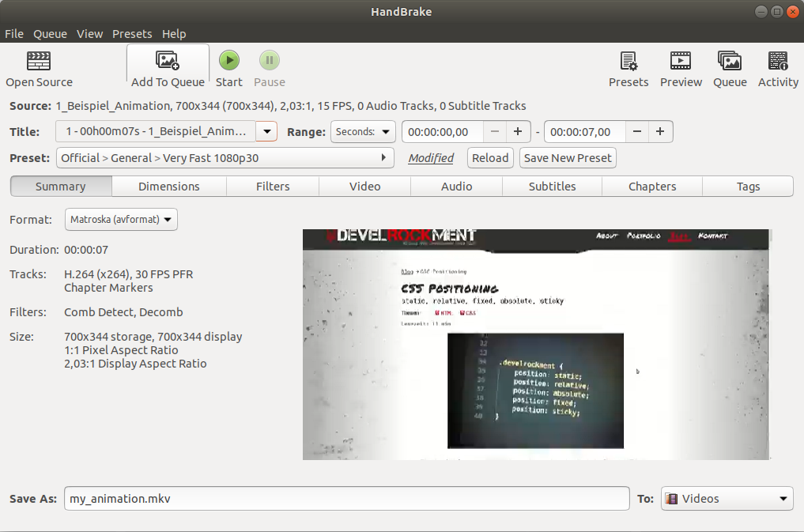Image resolution: width=804 pixels, height=532 pixels.
Task: Open the Queue menu in menu bar
Action: pos(51,34)
